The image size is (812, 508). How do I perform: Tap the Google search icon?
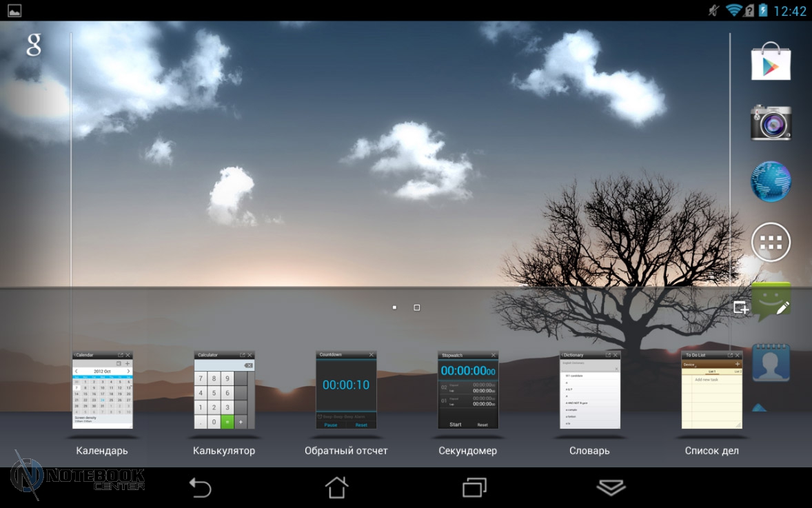click(34, 44)
